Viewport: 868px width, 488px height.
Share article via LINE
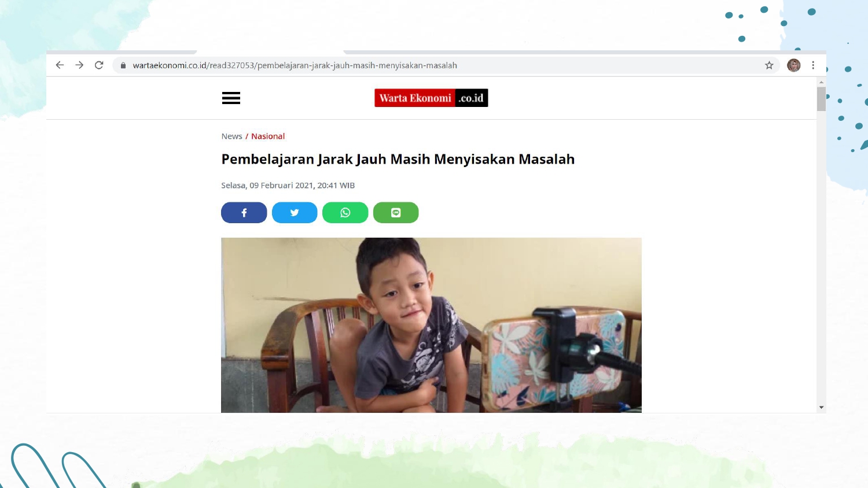click(396, 213)
